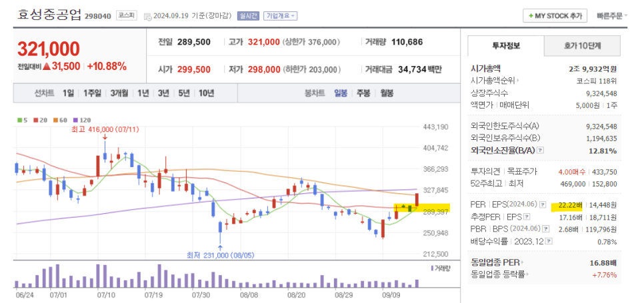The height and width of the screenshot is (303, 644).
Task: Click the 저가 value 298,000
Action: (264, 70)
